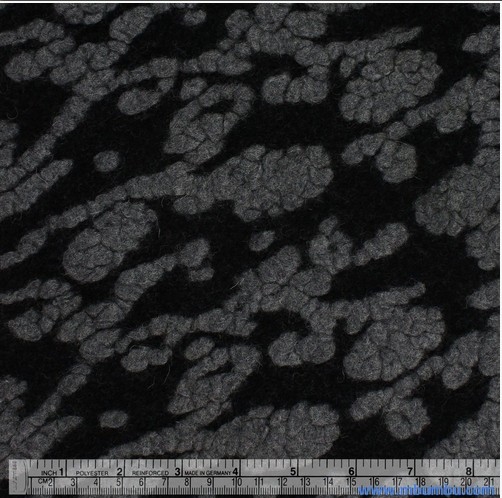Viewport: 502px width, 498px height.
Task: Click the 15 centimeter mark on ruler
Action: [351, 482]
